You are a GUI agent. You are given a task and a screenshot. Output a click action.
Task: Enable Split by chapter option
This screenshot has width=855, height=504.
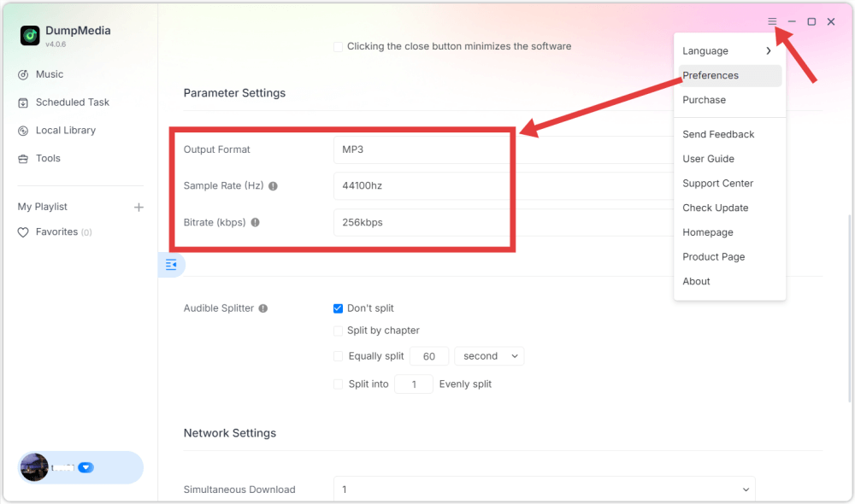coord(339,331)
